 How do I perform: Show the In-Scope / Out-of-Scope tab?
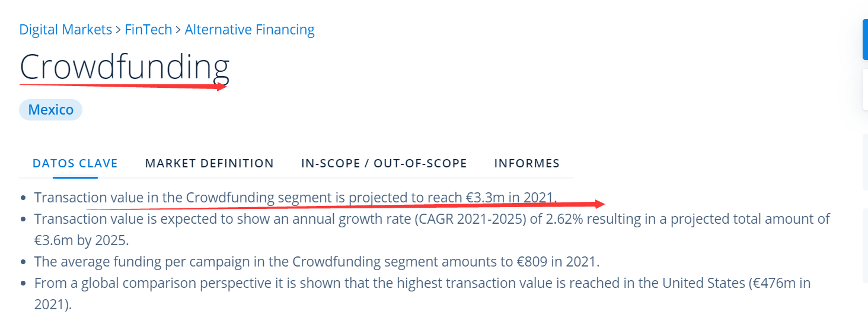coord(384,163)
